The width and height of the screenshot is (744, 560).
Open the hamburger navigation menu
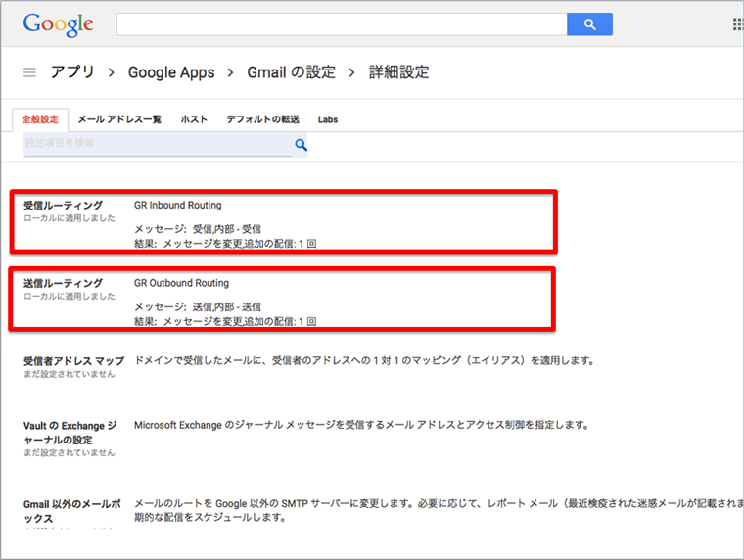click(29, 72)
